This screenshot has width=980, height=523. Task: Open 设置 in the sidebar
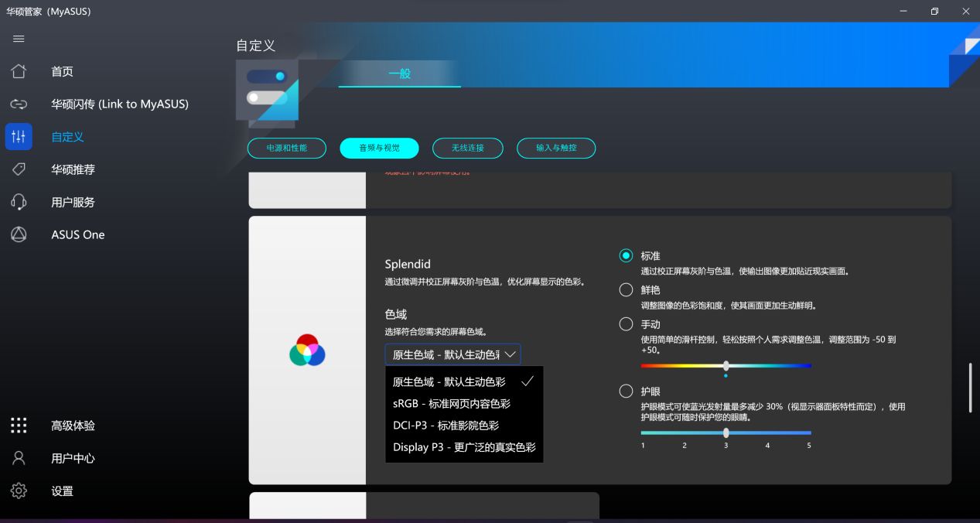click(62, 491)
